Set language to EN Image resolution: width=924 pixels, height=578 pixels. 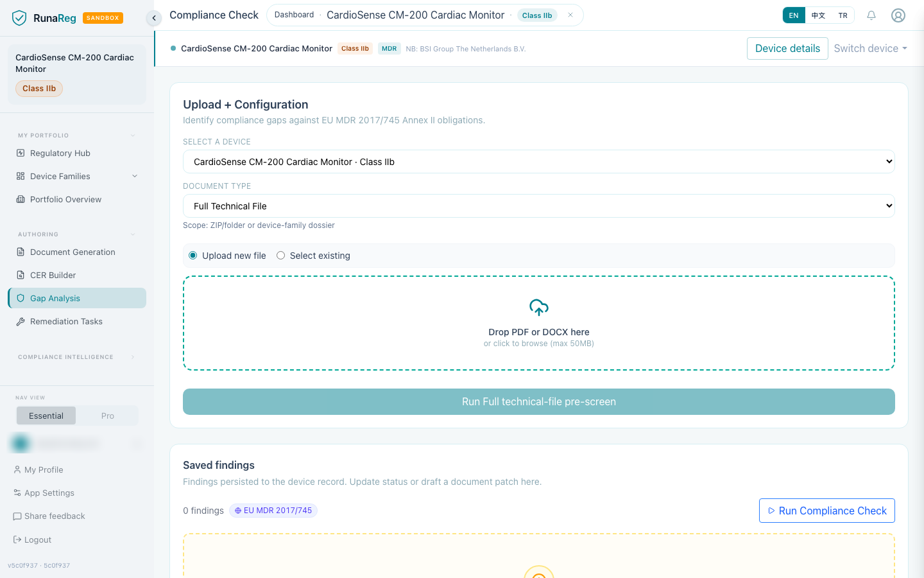point(794,15)
